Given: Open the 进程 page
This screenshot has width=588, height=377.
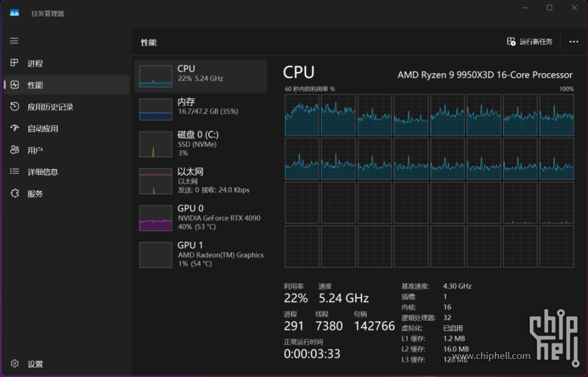Looking at the screenshot, I should point(67,63).
